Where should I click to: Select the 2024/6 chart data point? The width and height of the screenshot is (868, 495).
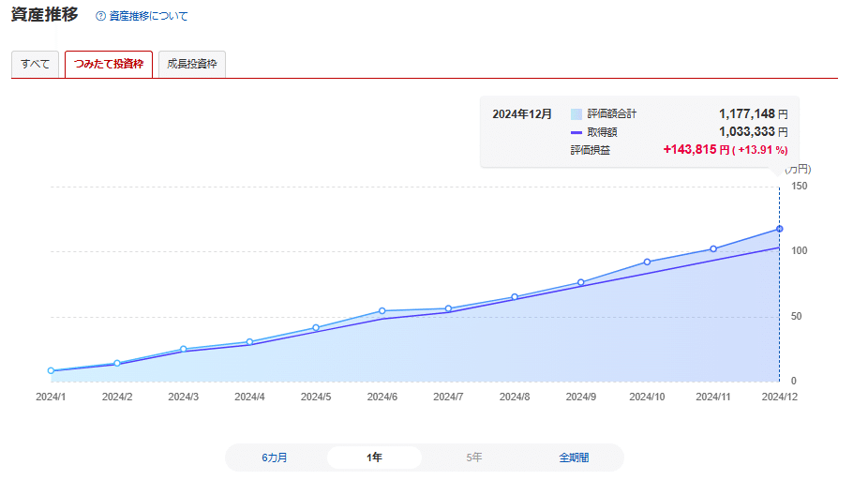pos(382,311)
